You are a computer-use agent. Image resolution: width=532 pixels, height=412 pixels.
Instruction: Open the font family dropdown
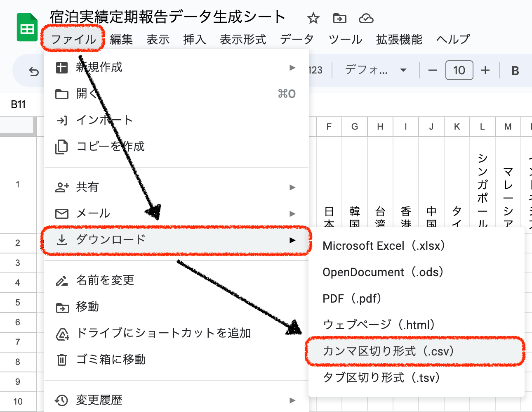[375, 70]
